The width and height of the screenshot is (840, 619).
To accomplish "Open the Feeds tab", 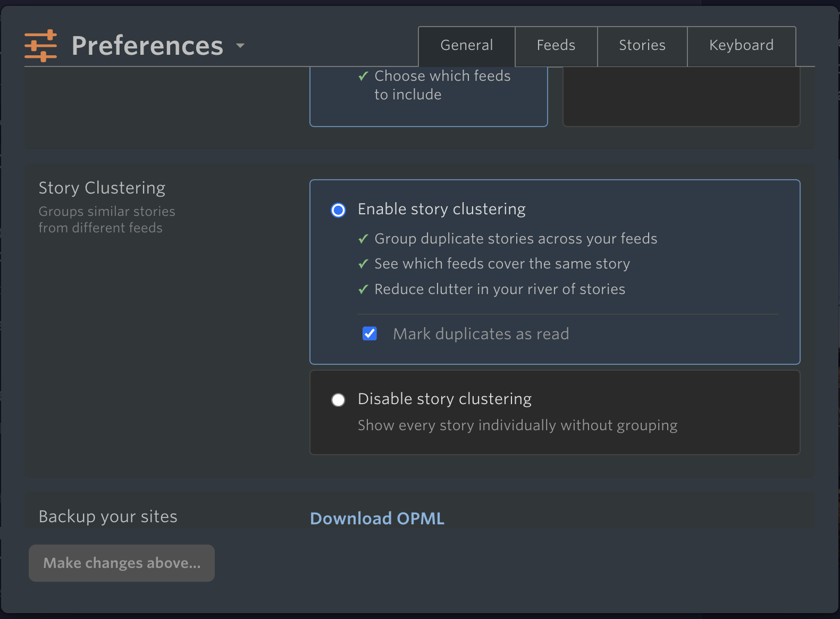I will click(556, 46).
